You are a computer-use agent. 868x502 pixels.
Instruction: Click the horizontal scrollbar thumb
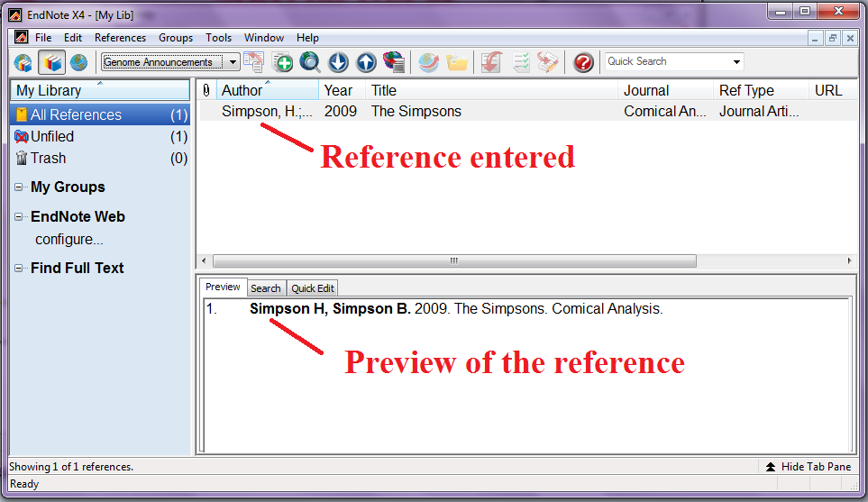(454, 260)
